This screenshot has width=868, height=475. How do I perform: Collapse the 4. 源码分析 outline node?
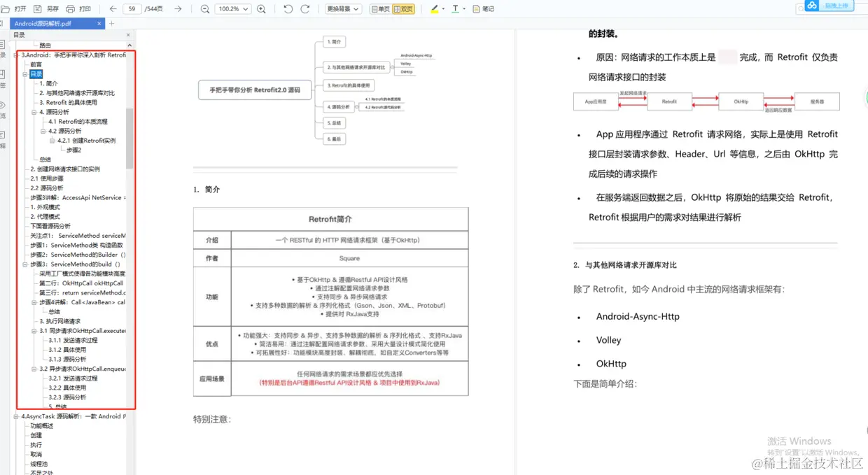tap(34, 112)
